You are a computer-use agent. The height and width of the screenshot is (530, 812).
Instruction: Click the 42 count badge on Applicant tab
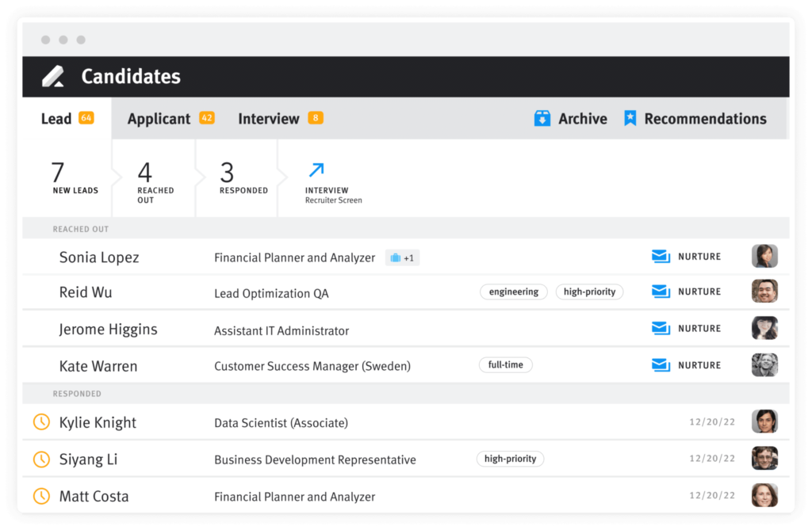pos(207,118)
